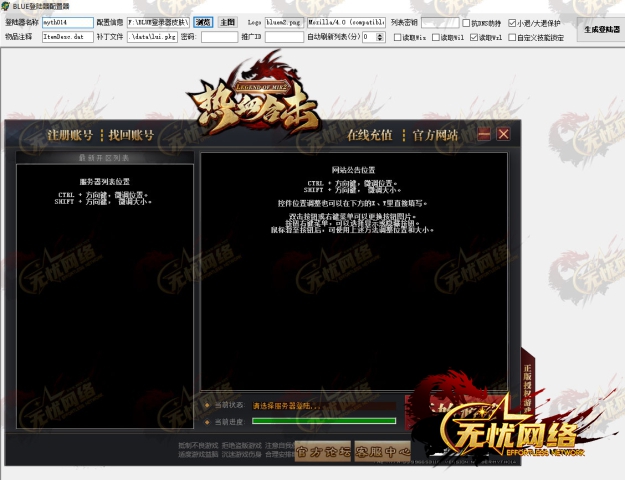
Task: Click the 服务器列表位置 panel
Action: coord(105,296)
